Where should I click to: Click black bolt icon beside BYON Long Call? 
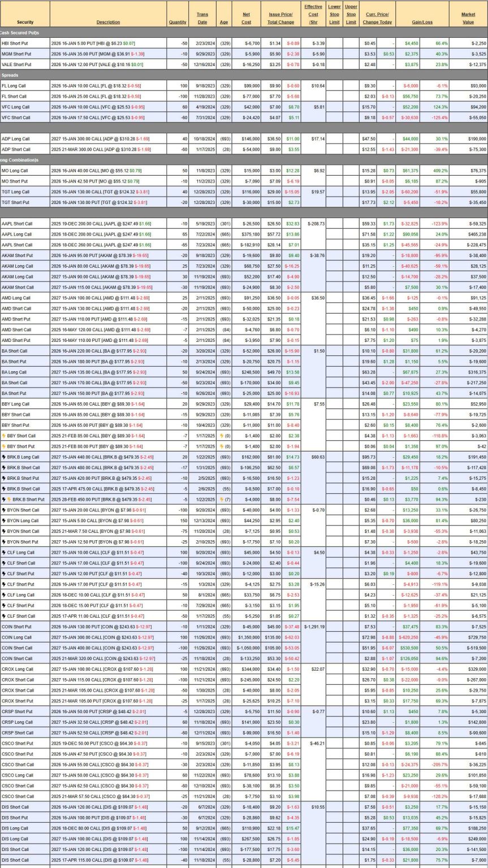tap(3, 520)
